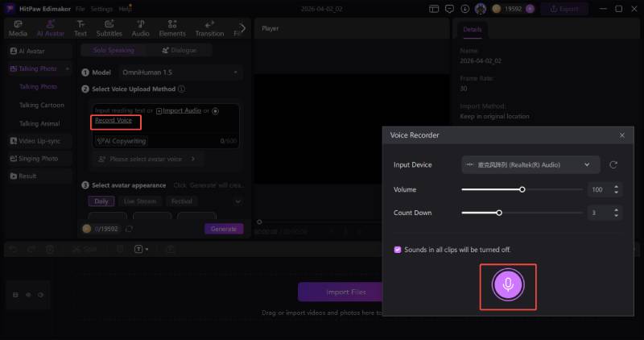This screenshot has width=644, height=340.
Task: Open the Input Device dropdown
Action: (x=530, y=164)
